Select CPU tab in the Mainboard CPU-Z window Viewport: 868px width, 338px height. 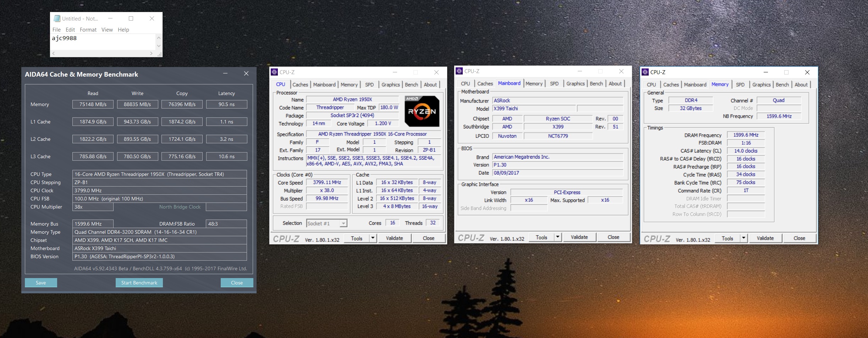pos(466,83)
